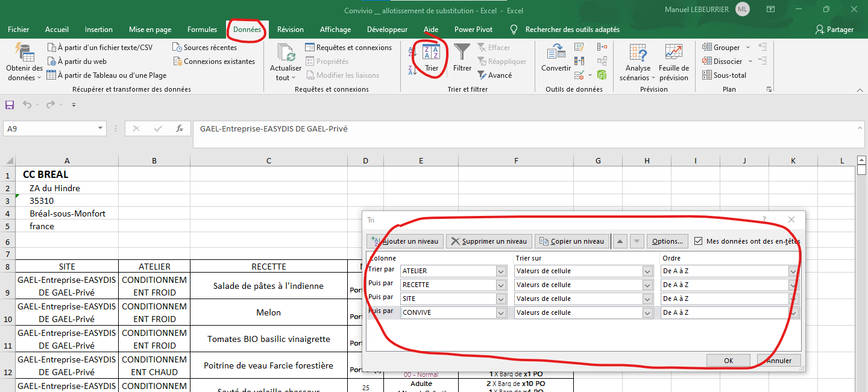Click Sous-total in Plan group

725,75
